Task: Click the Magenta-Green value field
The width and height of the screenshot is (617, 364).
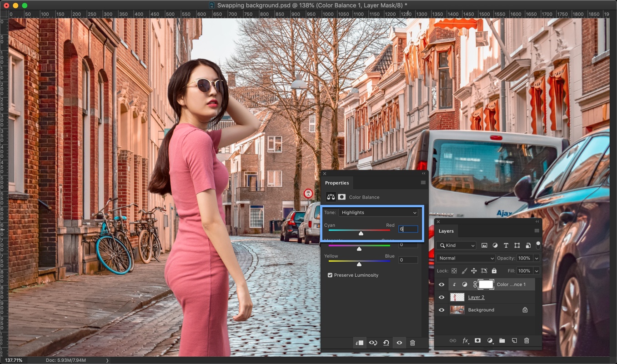Action: (x=408, y=244)
